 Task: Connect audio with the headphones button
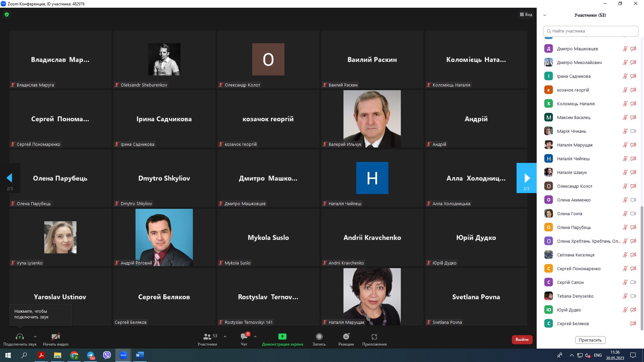(20, 337)
